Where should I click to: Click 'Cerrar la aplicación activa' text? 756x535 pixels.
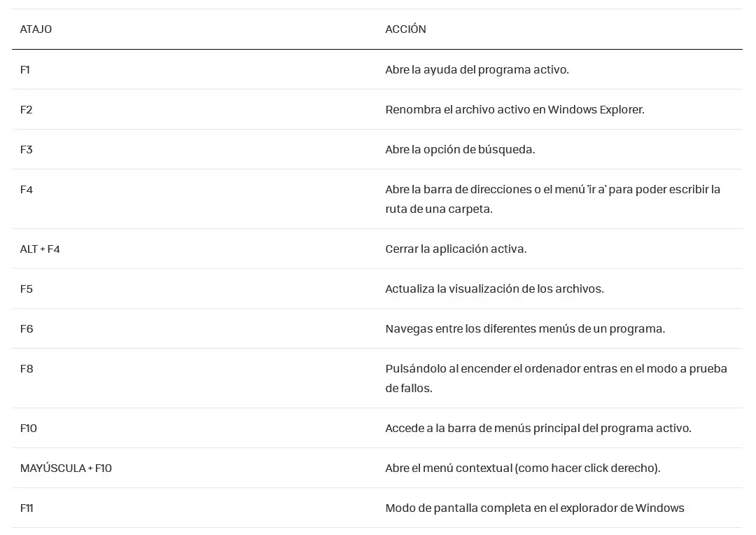coord(456,249)
